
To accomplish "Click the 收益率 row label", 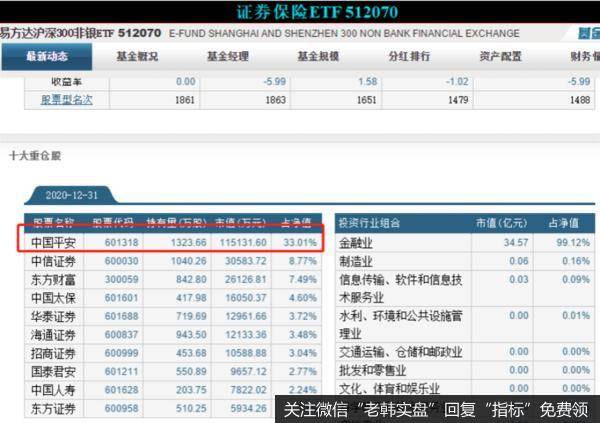I will [67, 82].
